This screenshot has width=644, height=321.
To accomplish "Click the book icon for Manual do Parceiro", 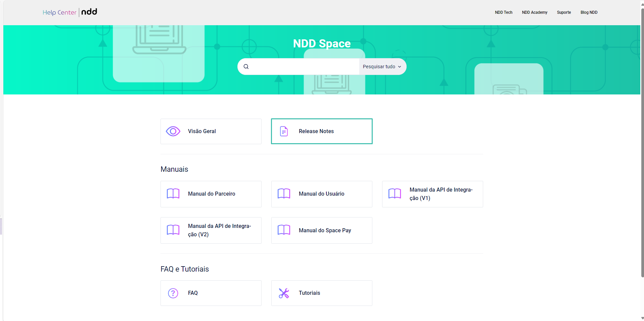I will [173, 194].
